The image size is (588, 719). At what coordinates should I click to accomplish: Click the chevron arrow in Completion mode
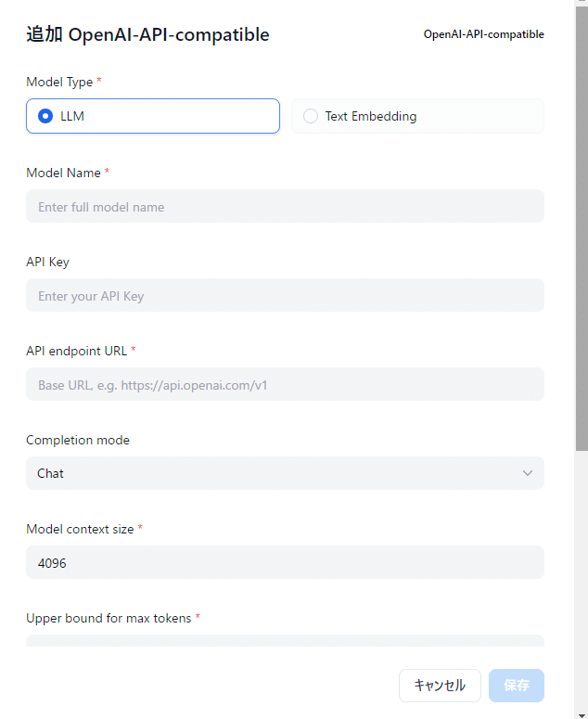[528, 473]
